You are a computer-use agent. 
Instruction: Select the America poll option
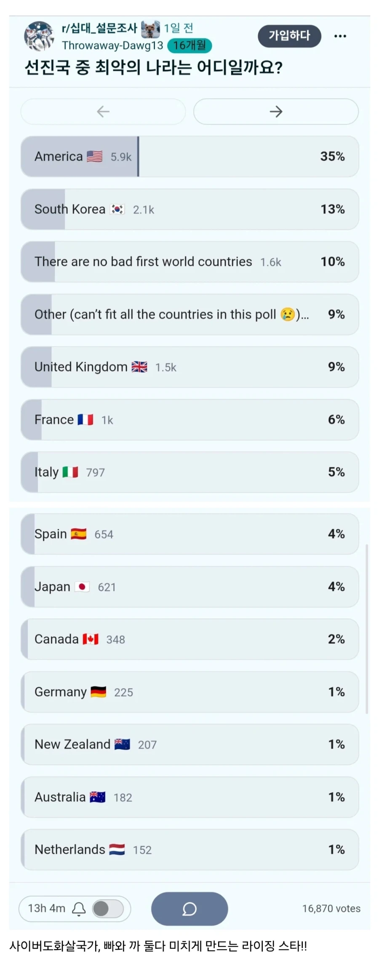tap(189, 156)
